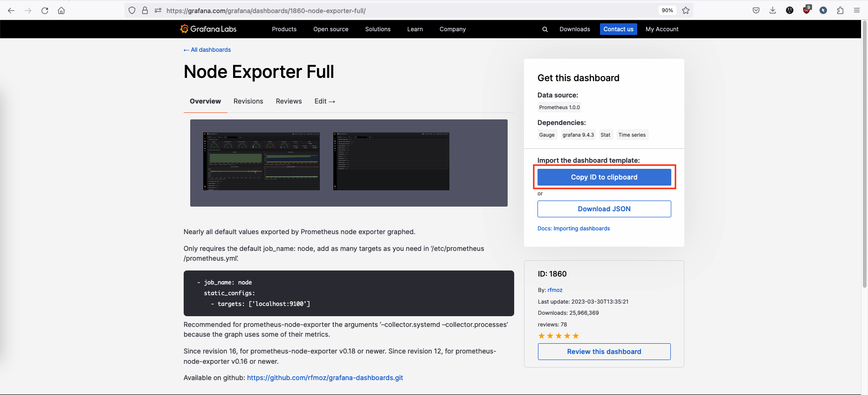Expand the Products navigation menu
Image resolution: width=868 pixels, height=395 pixels.
284,29
